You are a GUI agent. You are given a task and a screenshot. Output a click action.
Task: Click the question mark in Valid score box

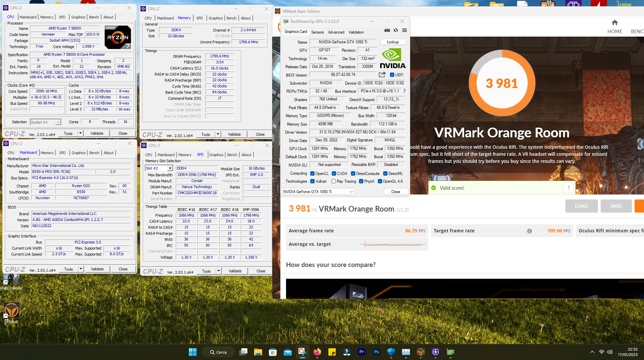(x=569, y=188)
